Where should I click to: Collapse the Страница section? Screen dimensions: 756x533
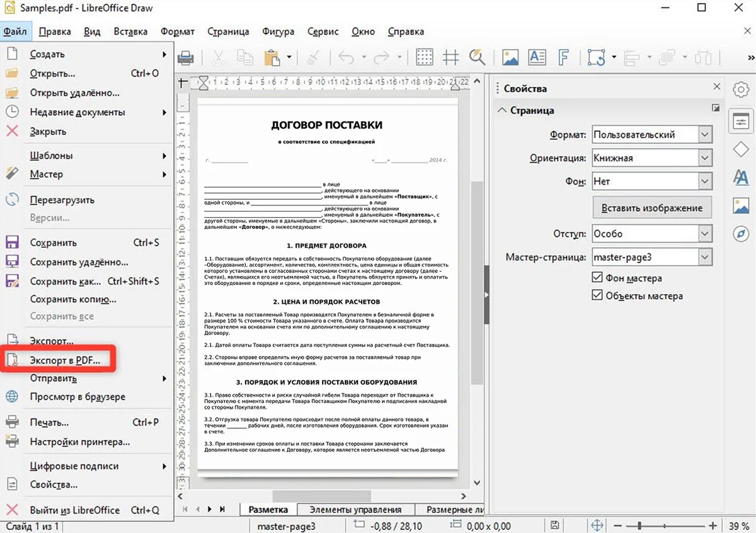point(502,110)
